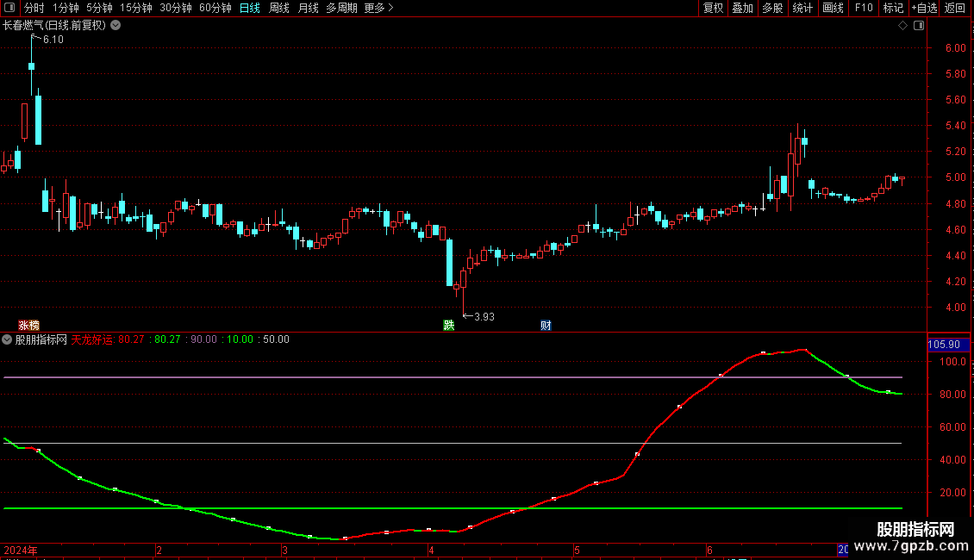Click the purple 90.00 indicator value
Viewport: 974px width, 560px height.
point(203,339)
